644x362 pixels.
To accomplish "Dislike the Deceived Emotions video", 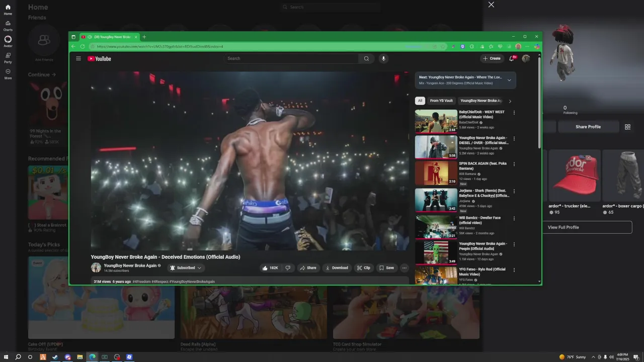I will (x=288, y=268).
